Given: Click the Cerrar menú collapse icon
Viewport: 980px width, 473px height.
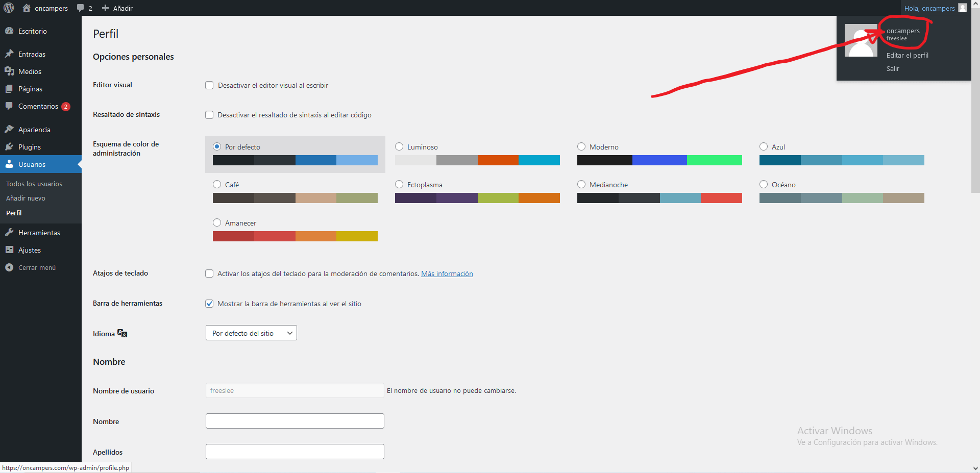Looking at the screenshot, I should 9,267.
